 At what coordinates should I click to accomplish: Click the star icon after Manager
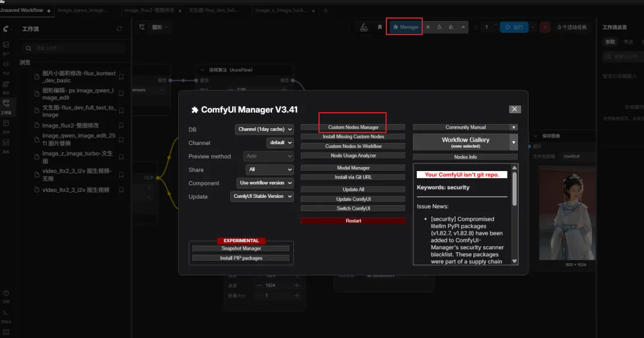[428, 27]
